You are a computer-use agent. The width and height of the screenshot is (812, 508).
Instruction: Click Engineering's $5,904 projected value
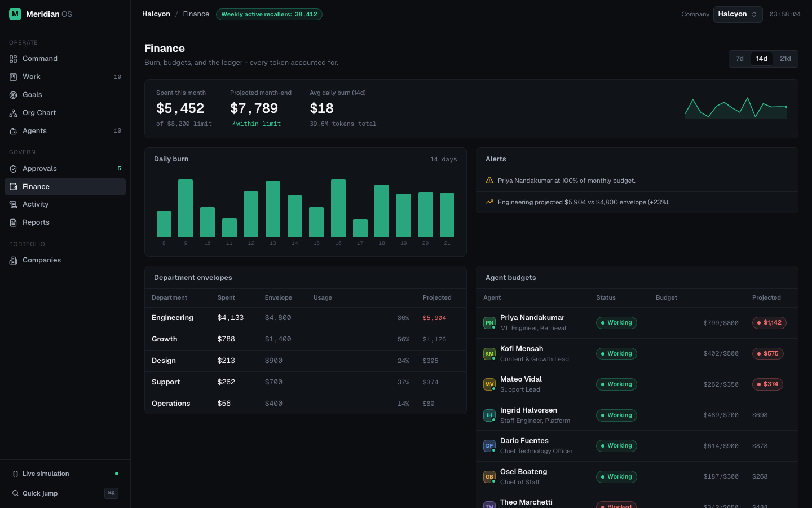434,318
